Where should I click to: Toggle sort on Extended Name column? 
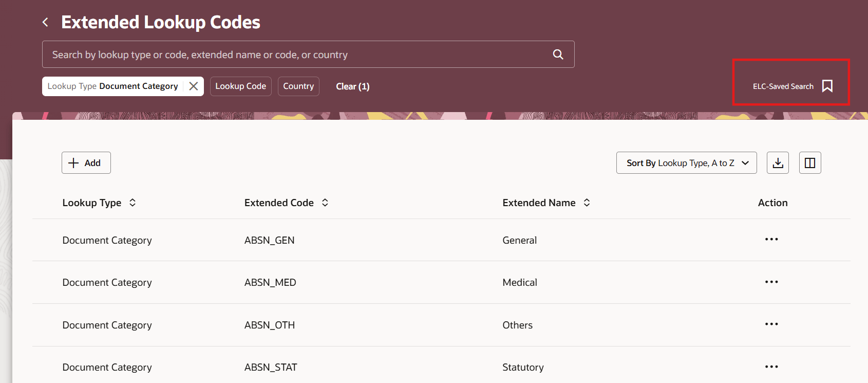pos(587,203)
